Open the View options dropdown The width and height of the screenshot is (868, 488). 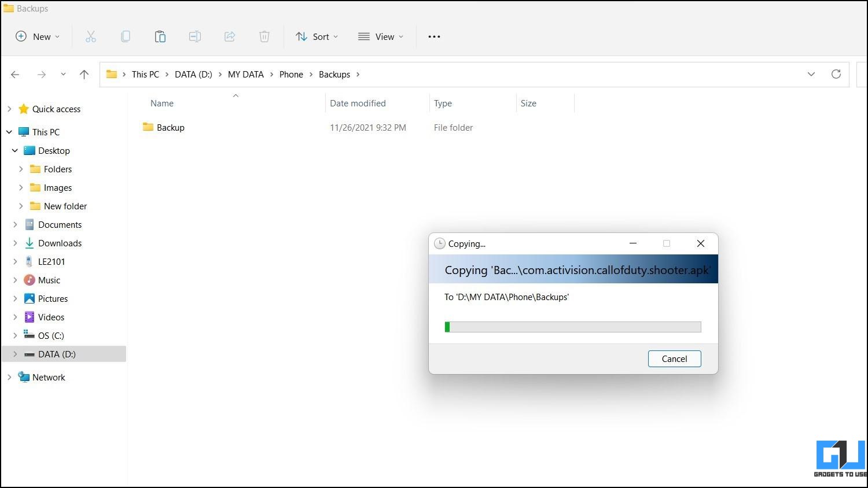point(381,36)
